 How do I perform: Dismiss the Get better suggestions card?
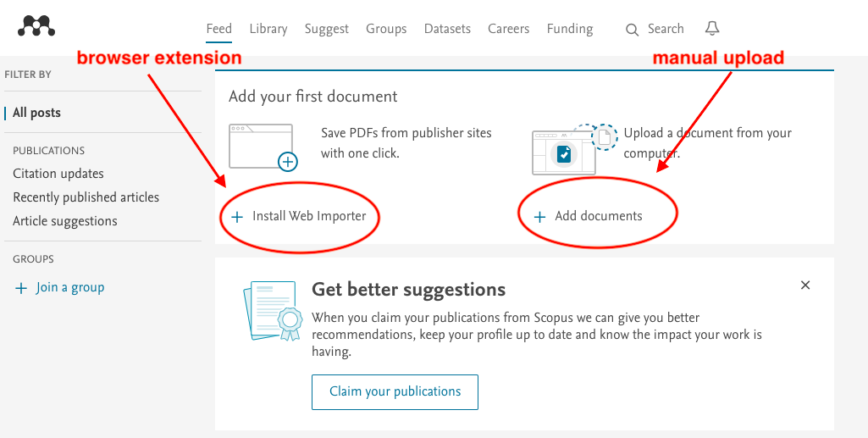coord(805,286)
